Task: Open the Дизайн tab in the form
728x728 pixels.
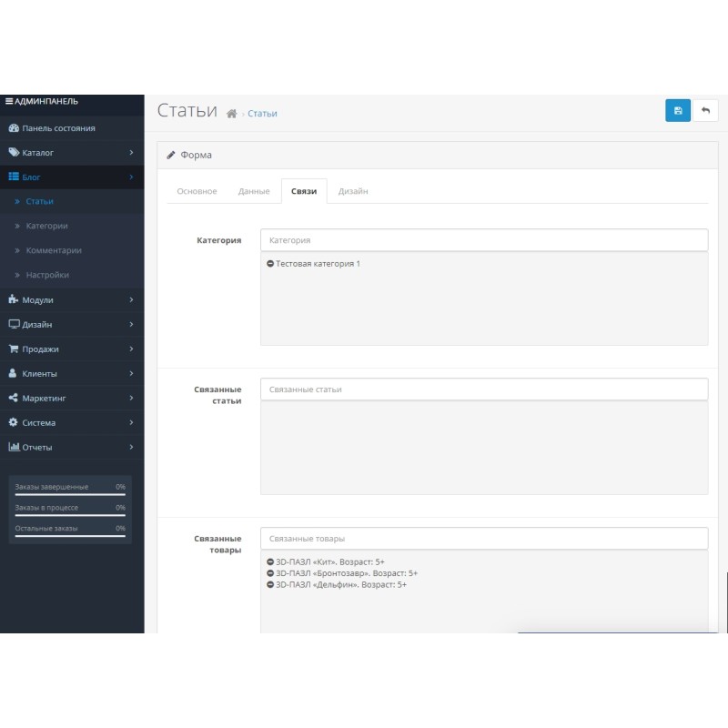Action: [353, 191]
